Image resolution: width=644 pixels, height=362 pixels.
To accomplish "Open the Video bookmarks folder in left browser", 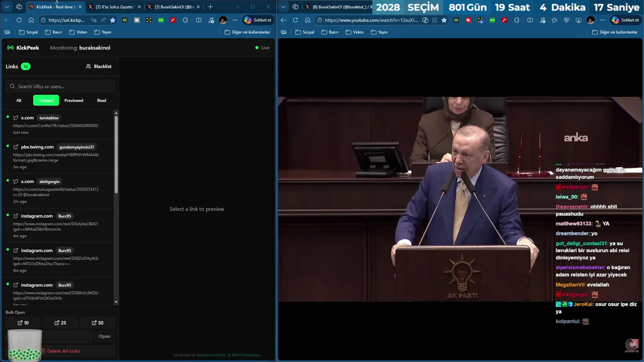I will pos(77,32).
